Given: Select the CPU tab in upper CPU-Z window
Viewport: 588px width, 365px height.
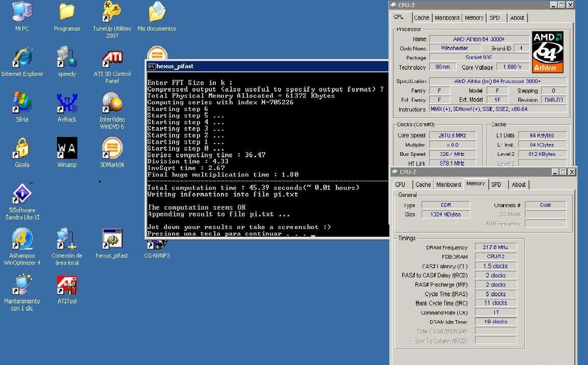Looking at the screenshot, I should click(x=399, y=17).
